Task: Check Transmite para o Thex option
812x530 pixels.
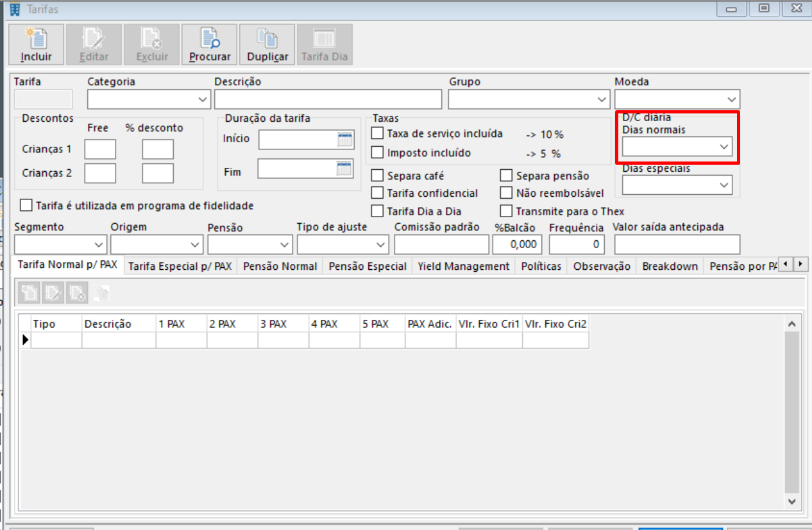Action: pyautogui.click(x=506, y=211)
